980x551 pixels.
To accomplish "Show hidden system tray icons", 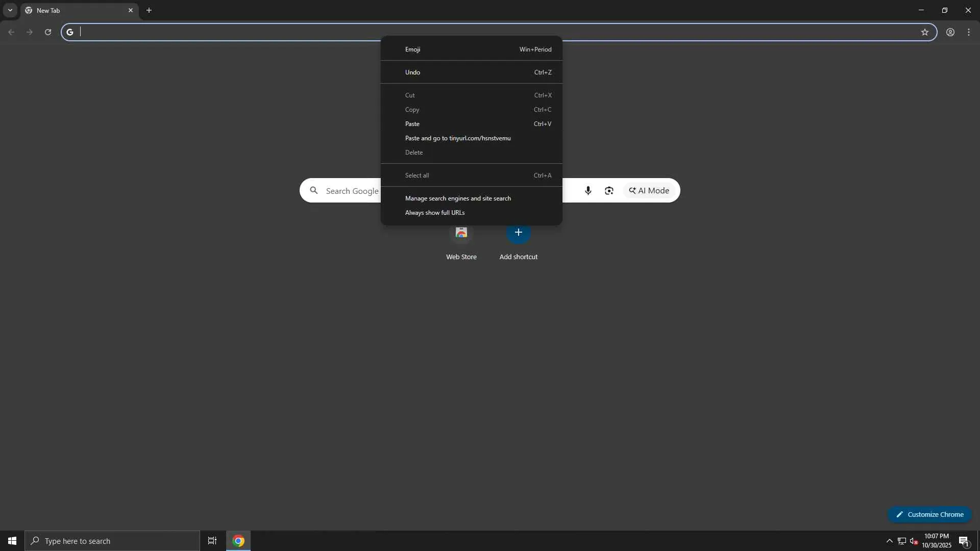I will 889,541.
